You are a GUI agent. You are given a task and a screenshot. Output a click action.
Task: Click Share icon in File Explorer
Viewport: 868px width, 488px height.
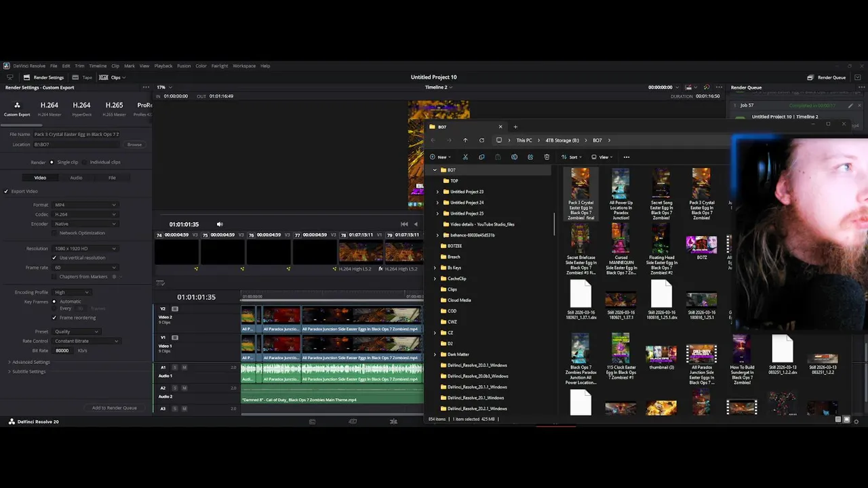[530, 157]
